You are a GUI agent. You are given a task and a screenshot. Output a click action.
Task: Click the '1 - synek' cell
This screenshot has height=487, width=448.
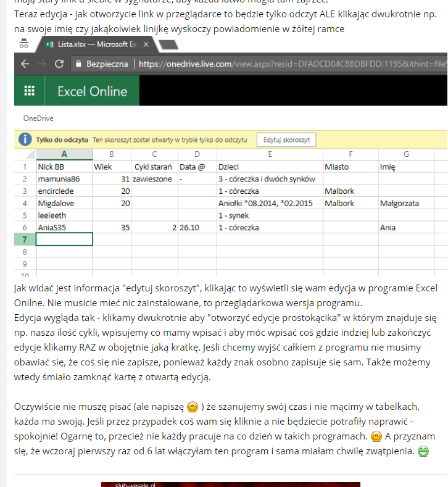270,215
